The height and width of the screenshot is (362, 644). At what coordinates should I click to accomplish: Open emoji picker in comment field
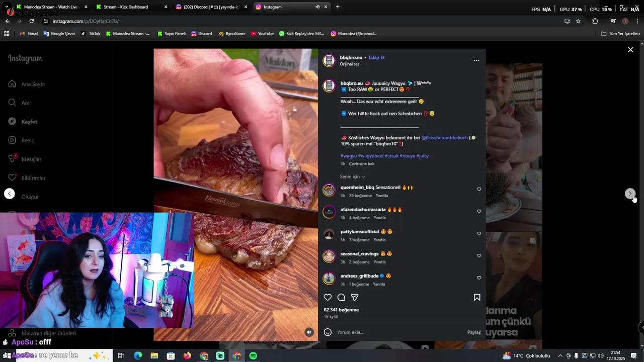[328, 332]
